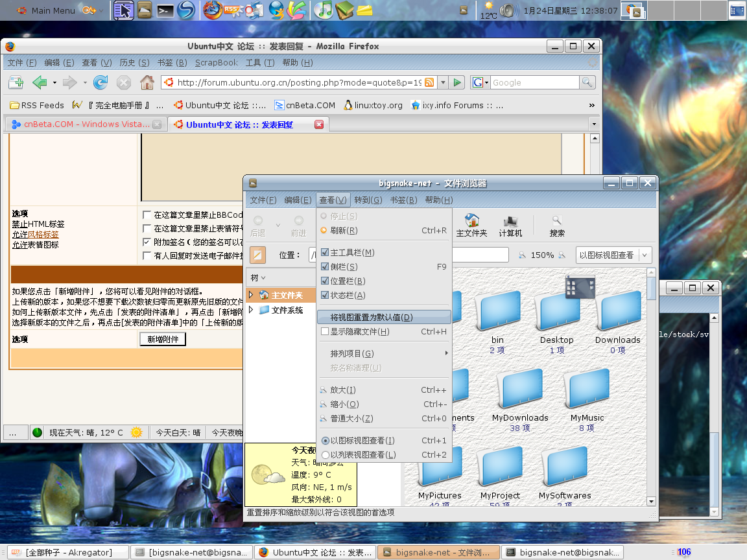Click the globe-with-person launcher in top panel

[276, 10]
